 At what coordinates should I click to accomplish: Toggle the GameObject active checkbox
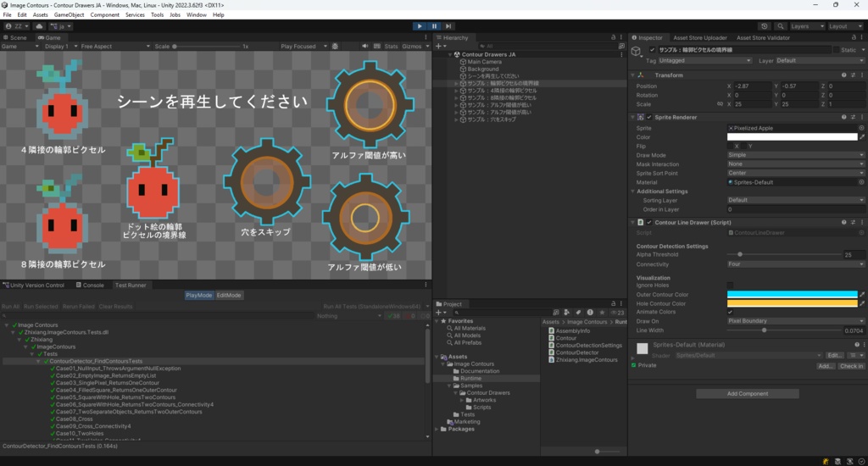(x=652, y=50)
